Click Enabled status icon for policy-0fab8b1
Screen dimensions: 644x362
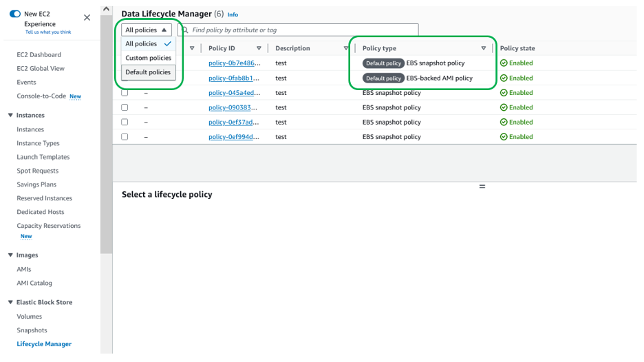point(504,78)
